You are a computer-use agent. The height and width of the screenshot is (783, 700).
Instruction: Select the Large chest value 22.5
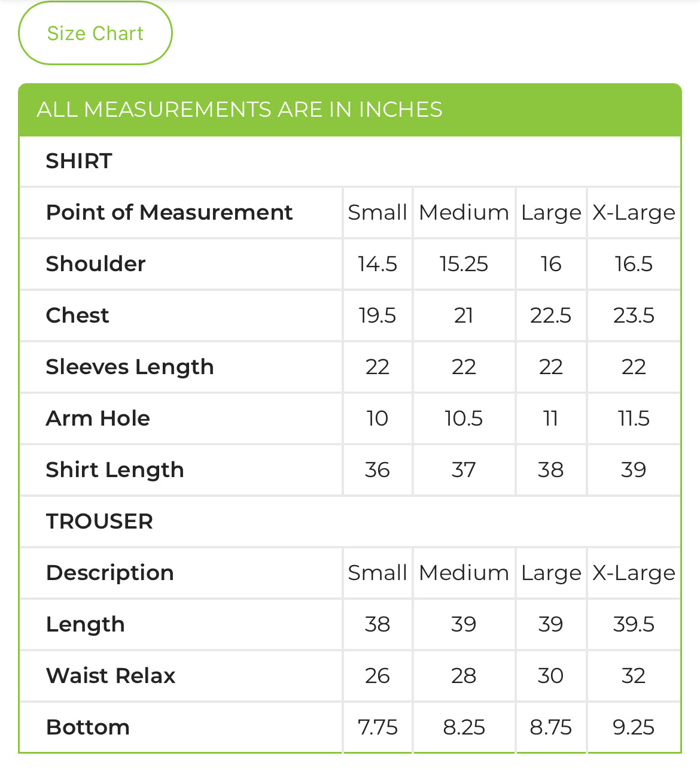tap(551, 315)
